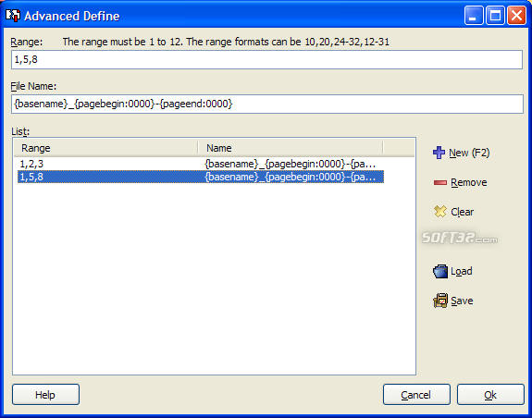Screen dimensions: 532x418
Task: Click Name cell of the 1,5,8 row
Action: pyautogui.click(x=291, y=177)
